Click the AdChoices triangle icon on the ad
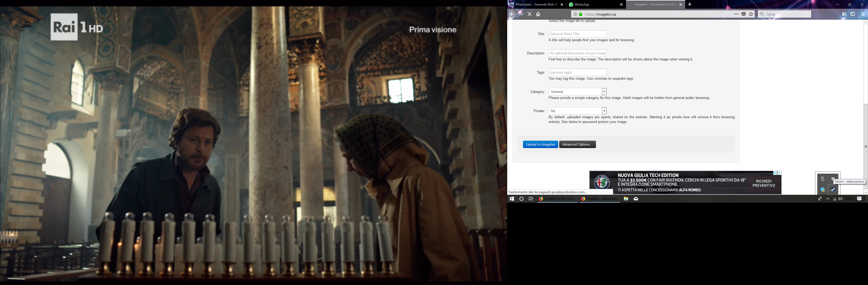 click(x=775, y=173)
